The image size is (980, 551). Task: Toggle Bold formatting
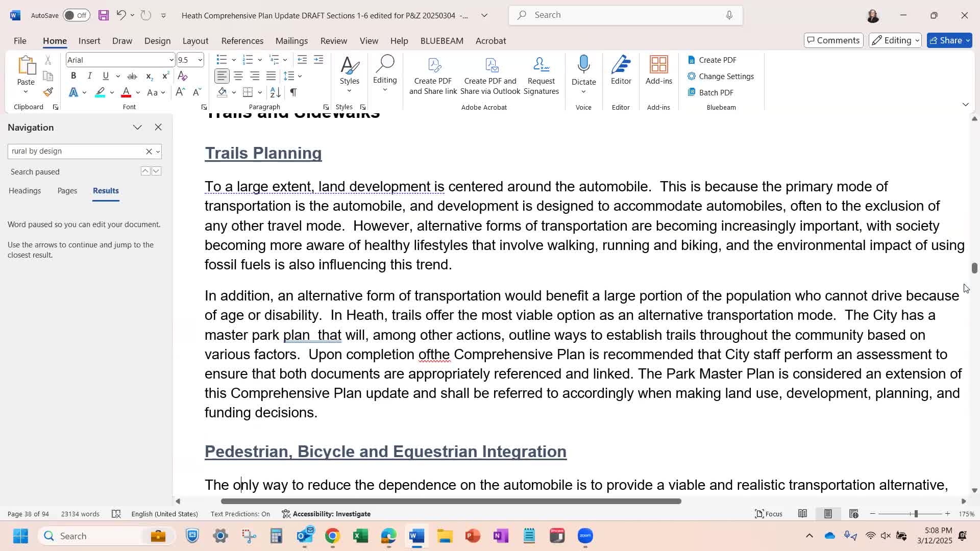tap(73, 76)
